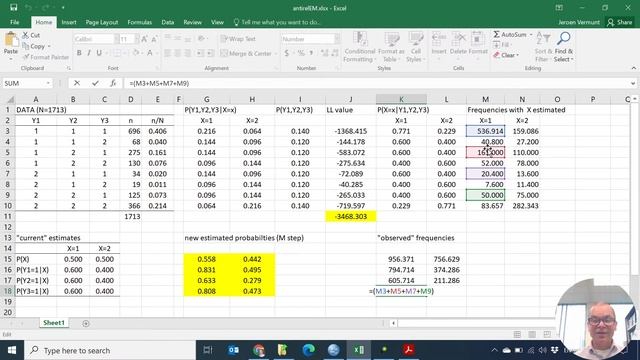Screen dimensions: 640x360
Task: Switch to the Insert tab
Action: click(x=69, y=22)
